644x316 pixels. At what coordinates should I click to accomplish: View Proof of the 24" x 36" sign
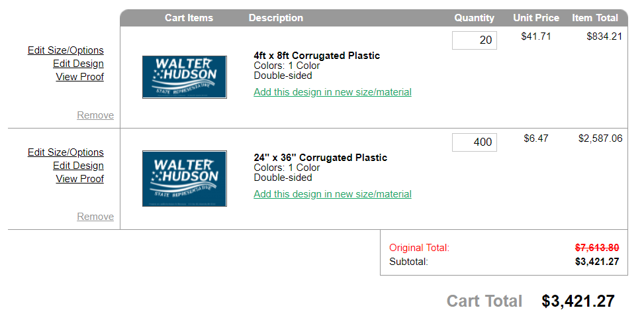(80, 179)
